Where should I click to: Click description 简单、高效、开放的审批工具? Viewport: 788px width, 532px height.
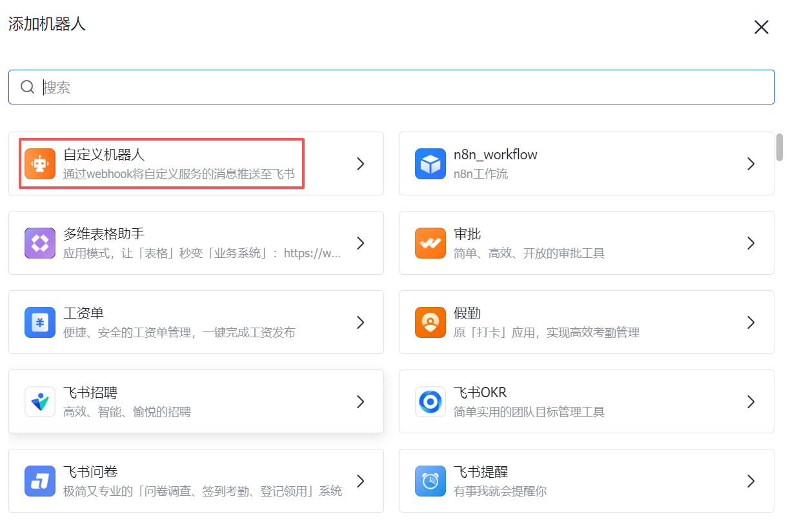click(x=529, y=253)
